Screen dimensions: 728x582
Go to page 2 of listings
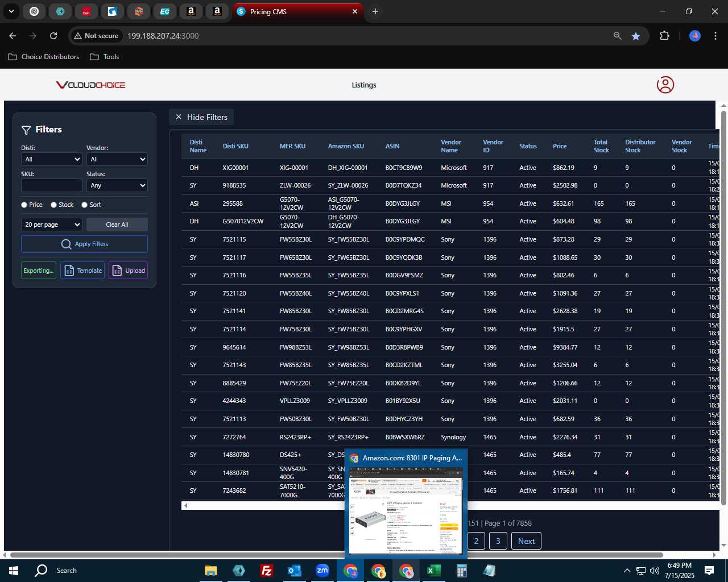[x=476, y=541]
